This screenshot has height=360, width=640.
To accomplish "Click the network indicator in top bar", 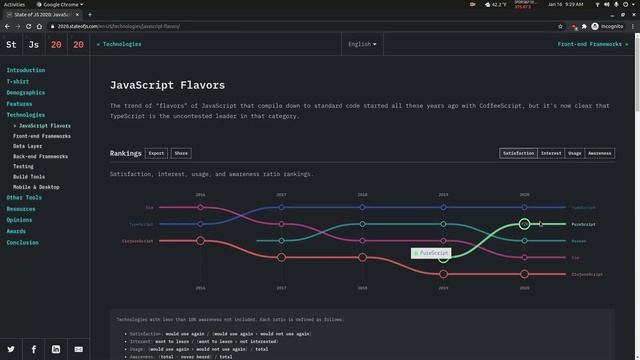I will pos(597,4).
